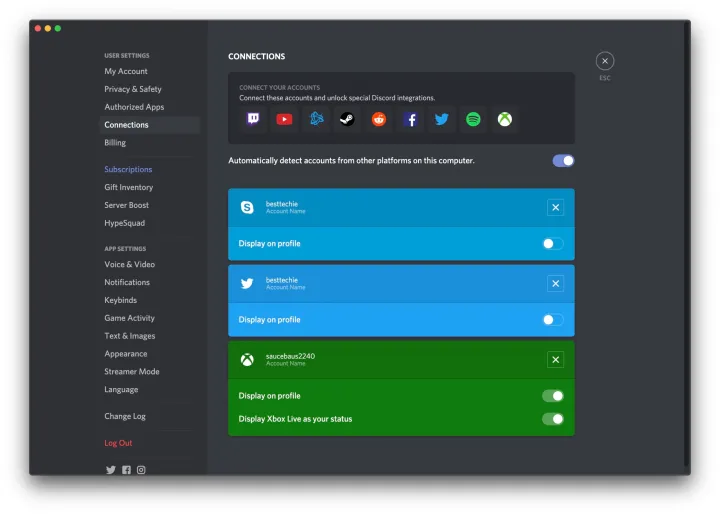
Task: Connect a Reddit account icon
Action: coord(379,119)
